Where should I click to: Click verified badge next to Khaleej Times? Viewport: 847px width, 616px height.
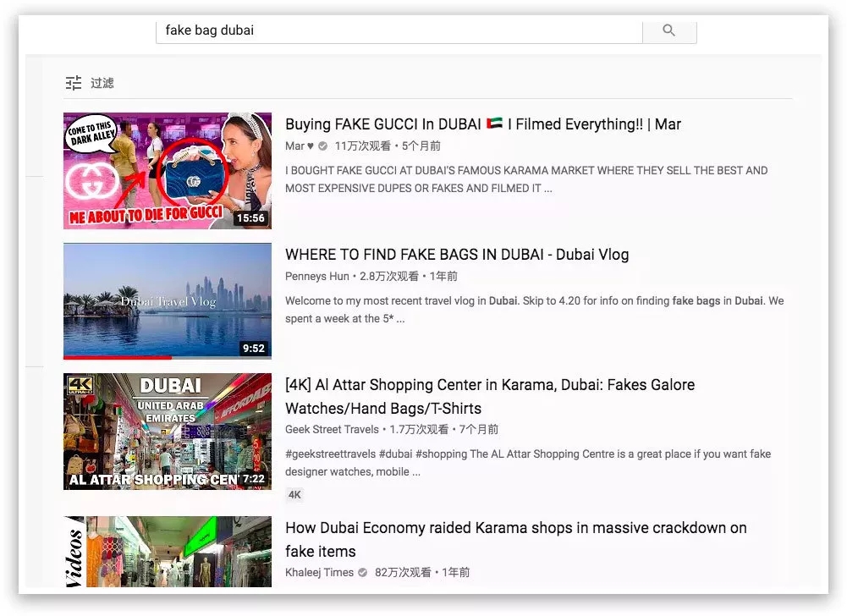(x=363, y=573)
